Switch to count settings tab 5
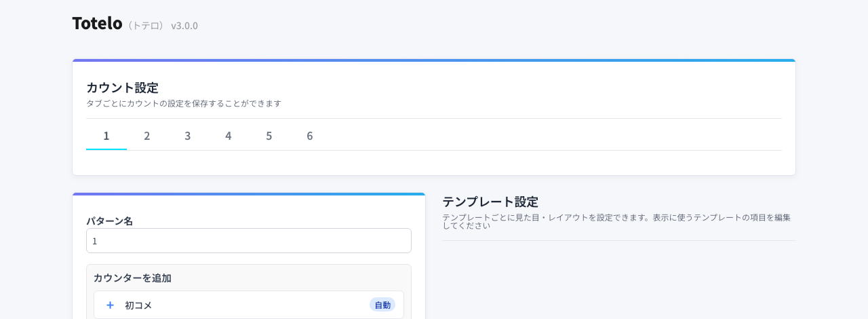Screen dimensions: 868x319 click(x=269, y=136)
